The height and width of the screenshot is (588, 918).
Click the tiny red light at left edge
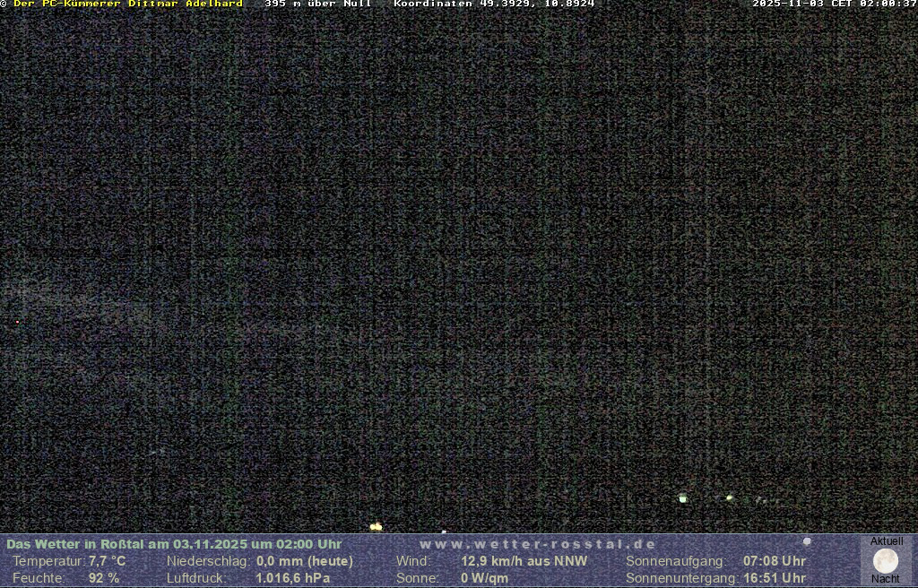[17, 322]
